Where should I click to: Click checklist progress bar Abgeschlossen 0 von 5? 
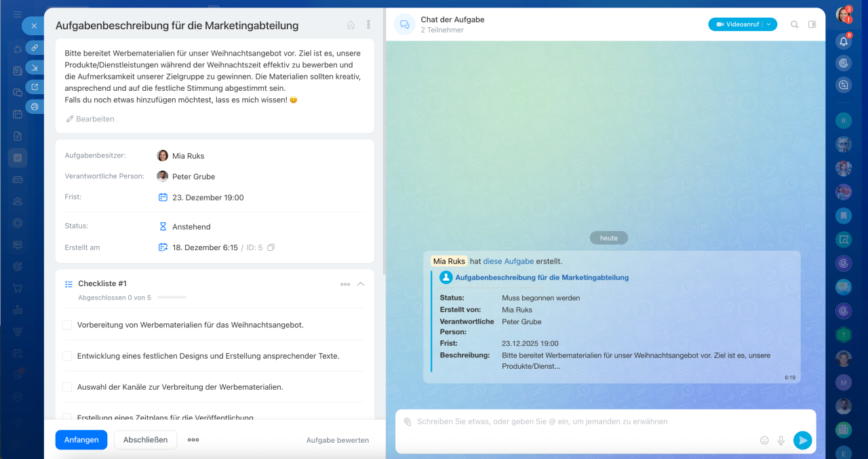coord(172,297)
